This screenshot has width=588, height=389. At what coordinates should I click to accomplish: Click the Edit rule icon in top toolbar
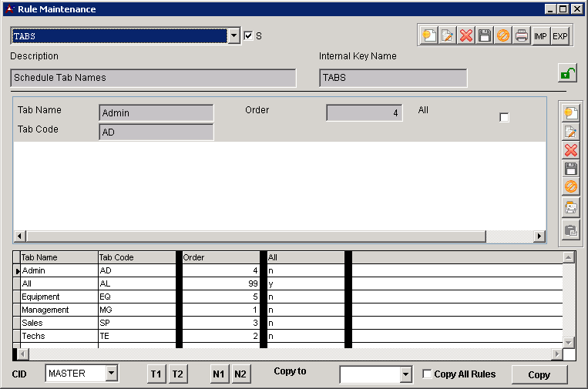click(448, 36)
